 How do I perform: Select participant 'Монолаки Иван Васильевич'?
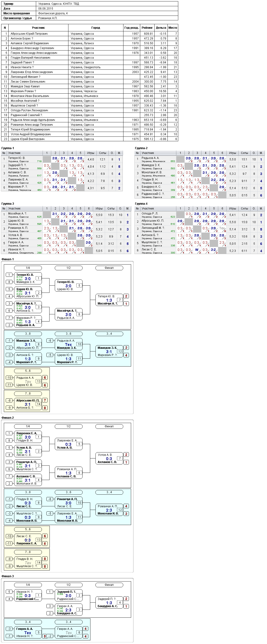30,96
